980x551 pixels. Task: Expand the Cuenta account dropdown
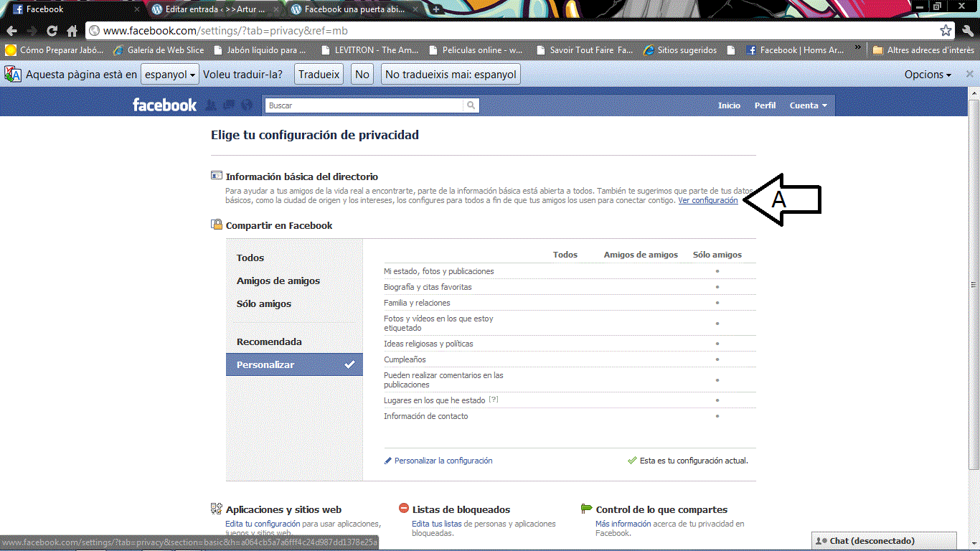point(808,105)
